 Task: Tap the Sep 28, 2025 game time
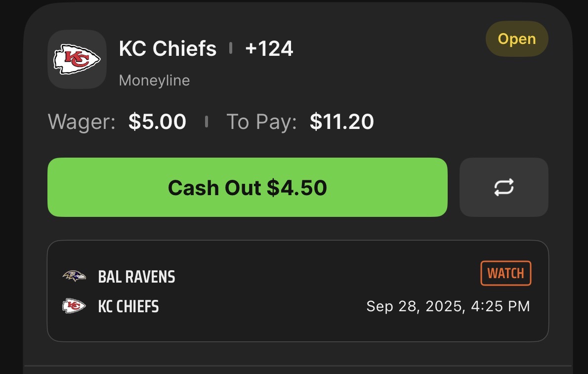point(448,306)
